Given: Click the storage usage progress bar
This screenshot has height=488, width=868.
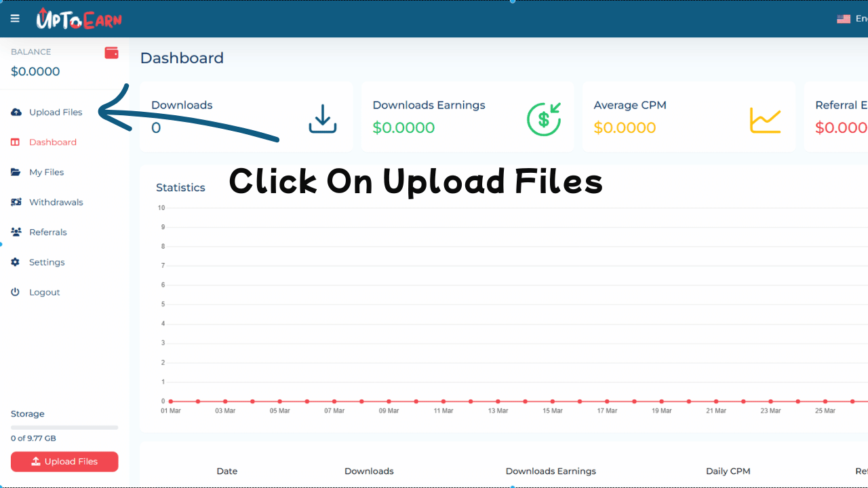Looking at the screenshot, I should pos(64,428).
